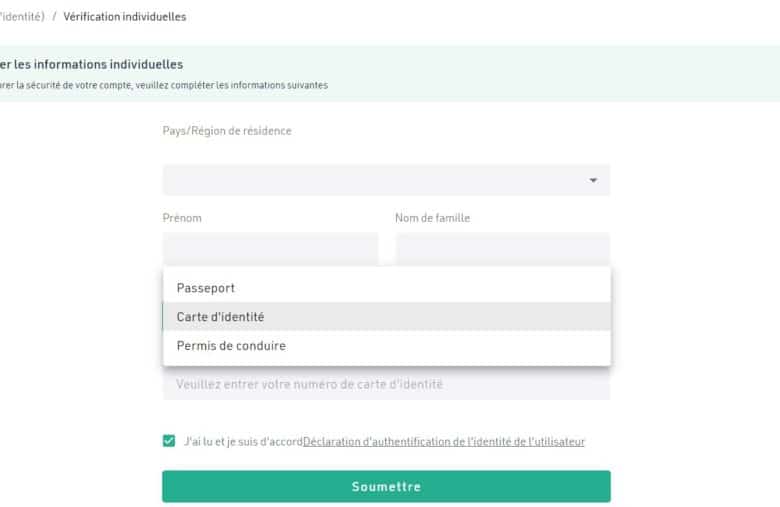780x507 pixels.
Task: Focus the Prénom text field
Action: tap(270, 249)
